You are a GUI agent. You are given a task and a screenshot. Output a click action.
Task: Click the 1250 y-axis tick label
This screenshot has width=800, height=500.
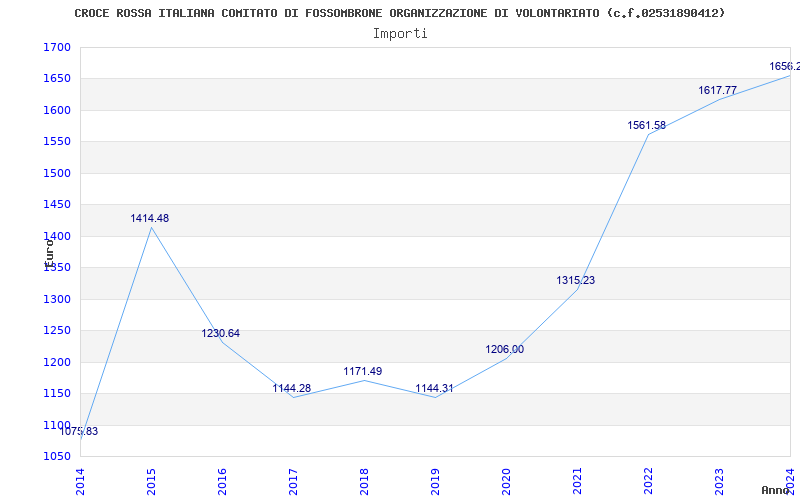click(x=57, y=331)
